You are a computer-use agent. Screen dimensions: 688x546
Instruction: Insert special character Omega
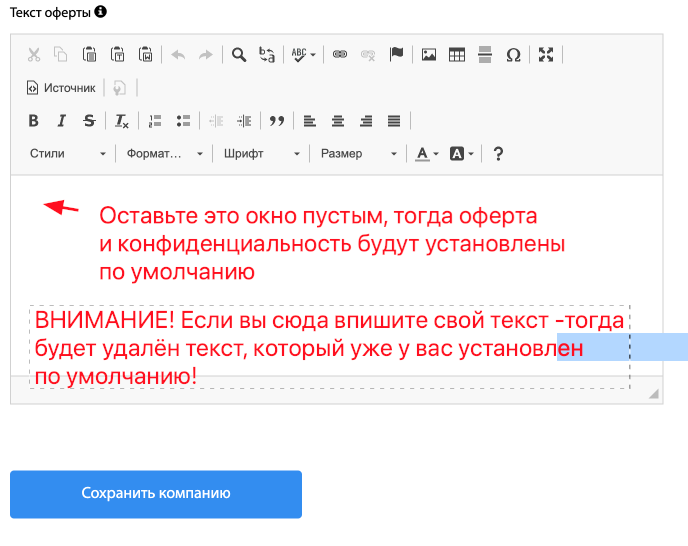513,55
